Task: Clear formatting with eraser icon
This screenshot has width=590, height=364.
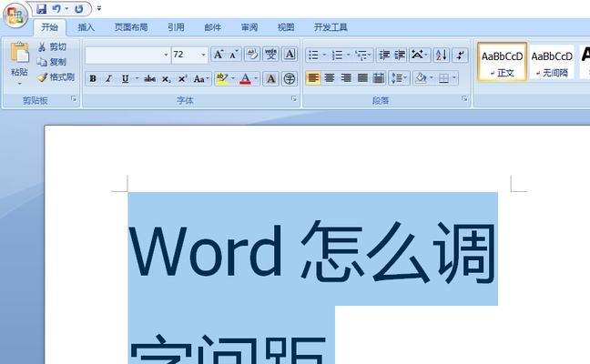Action: (x=252, y=55)
